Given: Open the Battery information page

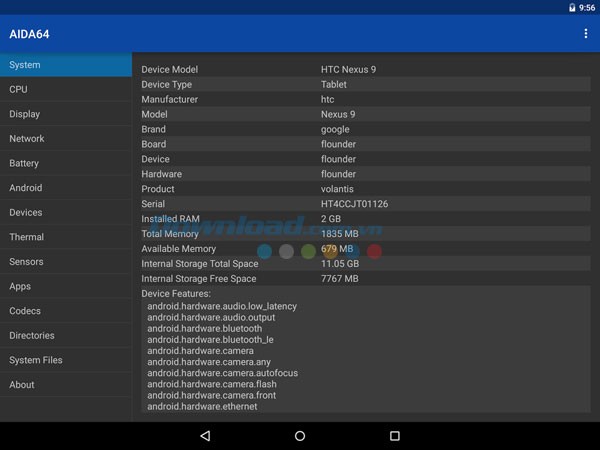Looking at the screenshot, I should [x=65, y=163].
